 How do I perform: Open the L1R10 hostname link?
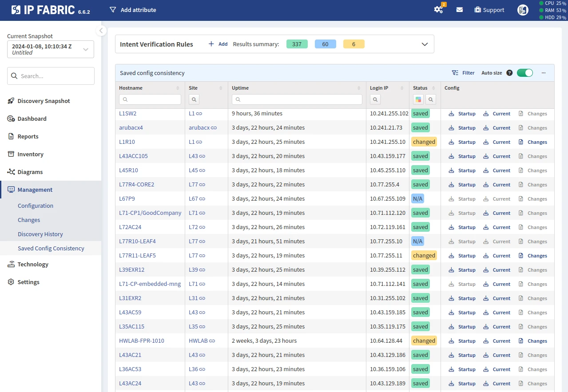[127, 142]
